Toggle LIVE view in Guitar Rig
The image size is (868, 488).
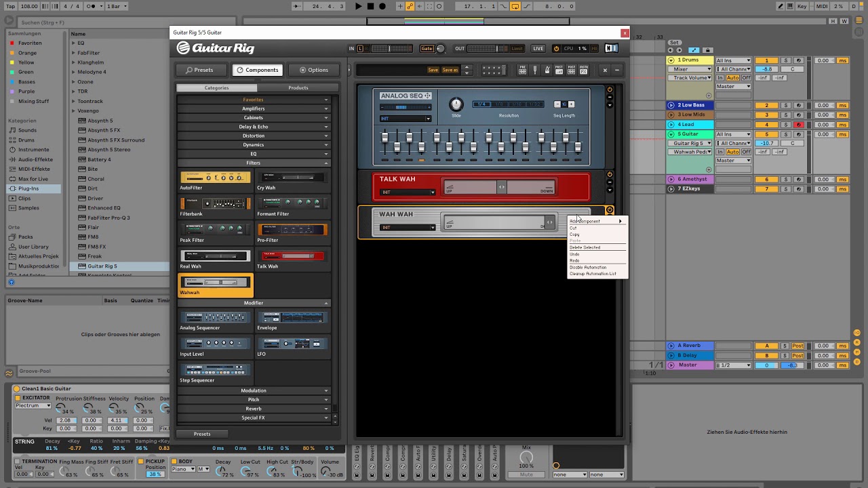pos(538,48)
